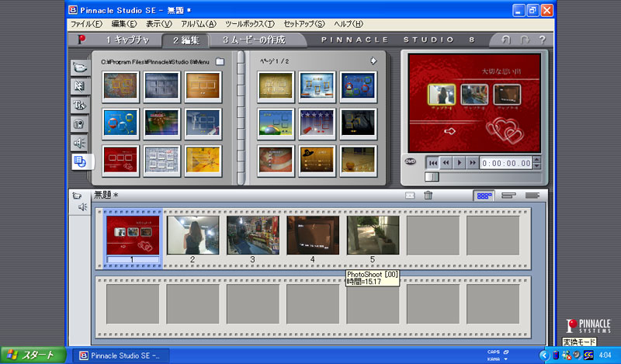Open the audio toolbox speaker icon
Screen dimensions: 621x364
tap(82, 207)
